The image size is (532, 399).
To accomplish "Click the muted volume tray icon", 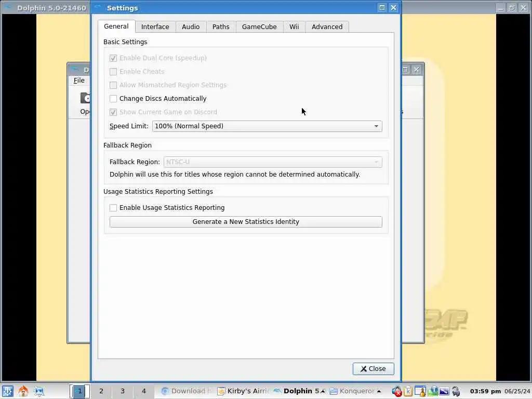I will click(396, 391).
